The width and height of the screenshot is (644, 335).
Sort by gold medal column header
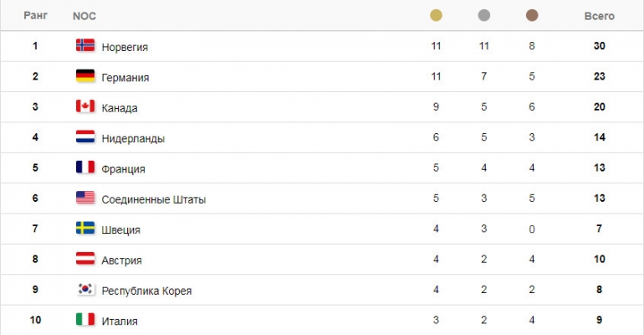[x=437, y=16]
